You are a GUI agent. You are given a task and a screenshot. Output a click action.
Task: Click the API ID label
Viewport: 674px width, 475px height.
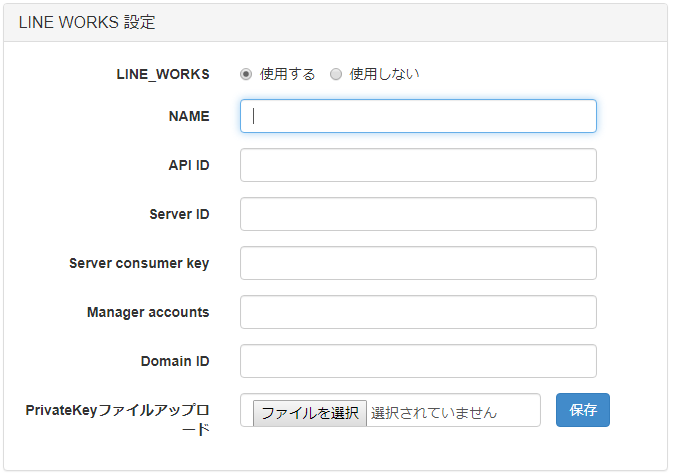[189, 165]
